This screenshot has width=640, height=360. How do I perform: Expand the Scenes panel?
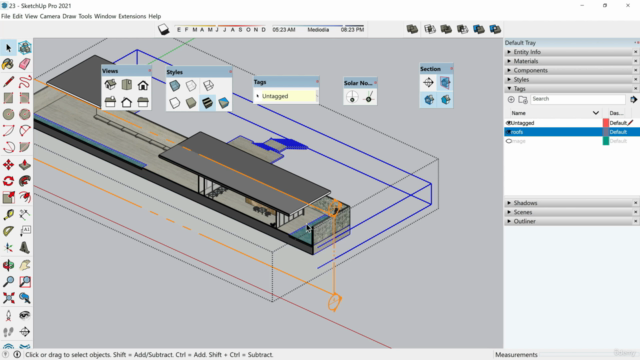[509, 212]
